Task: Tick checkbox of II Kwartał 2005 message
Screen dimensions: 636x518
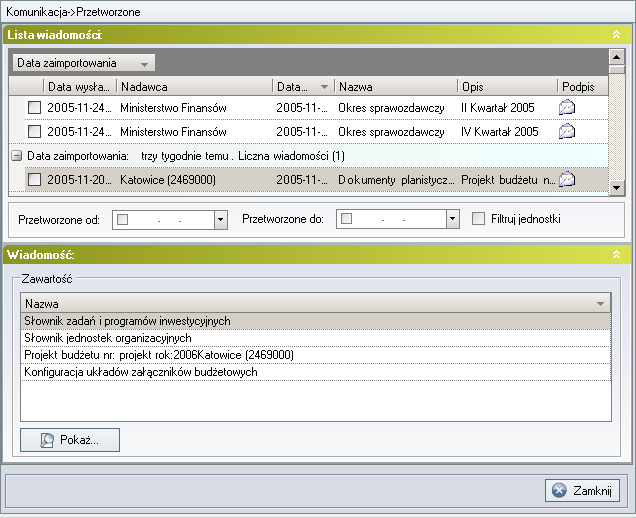Action: coord(34,107)
